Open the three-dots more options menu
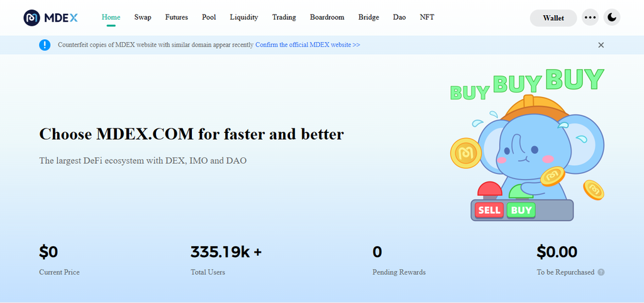Screen dimensions: 644x303 pyautogui.click(x=590, y=18)
